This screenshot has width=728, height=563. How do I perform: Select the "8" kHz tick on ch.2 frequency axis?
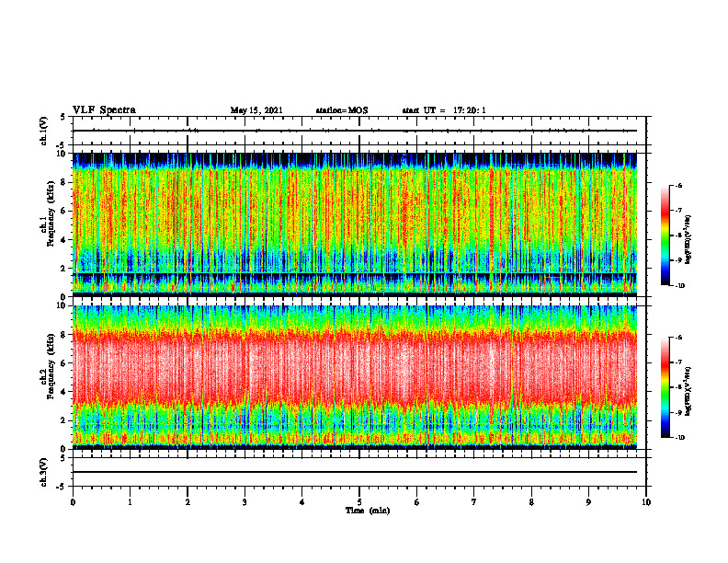pyautogui.click(x=64, y=335)
